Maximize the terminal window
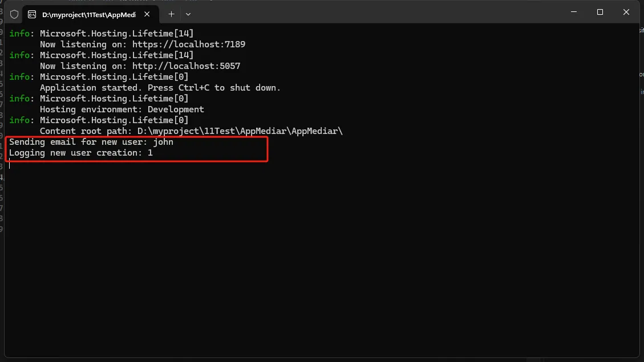 (600, 12)
